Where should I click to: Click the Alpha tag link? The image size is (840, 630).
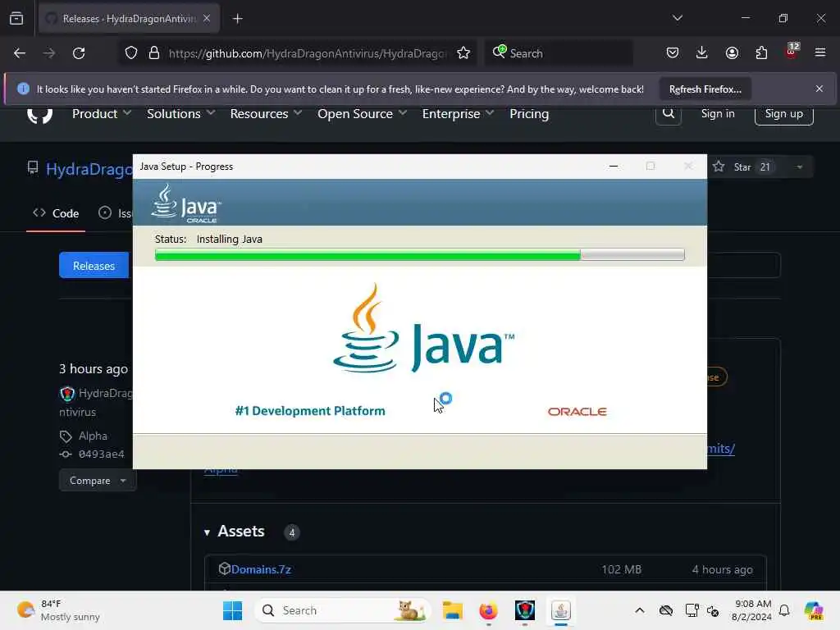pos(93,436)
